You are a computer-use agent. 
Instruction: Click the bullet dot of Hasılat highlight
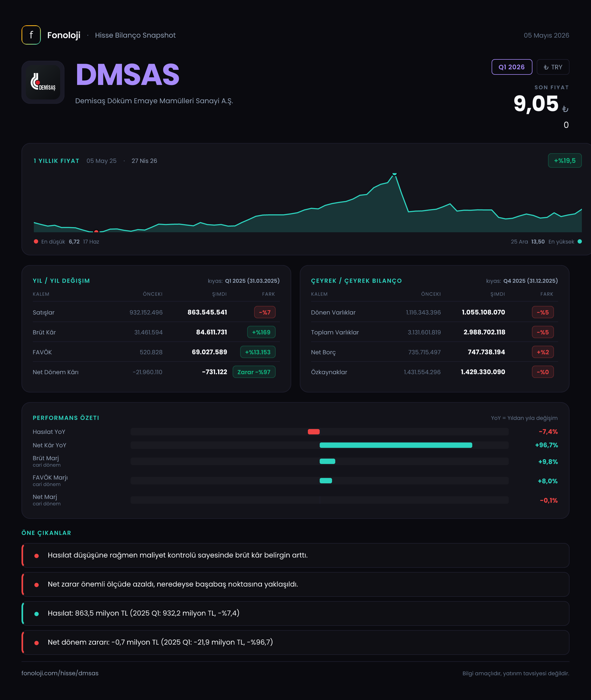point(37,614)
